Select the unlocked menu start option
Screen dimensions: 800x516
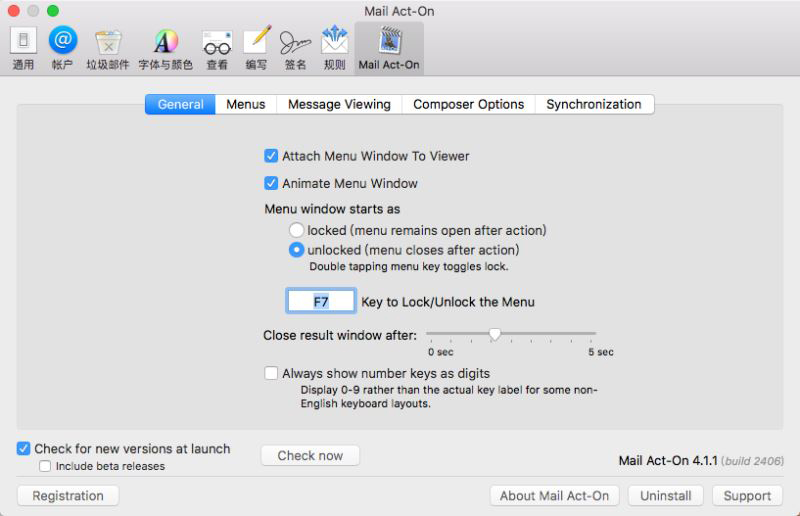click(296, 250)
